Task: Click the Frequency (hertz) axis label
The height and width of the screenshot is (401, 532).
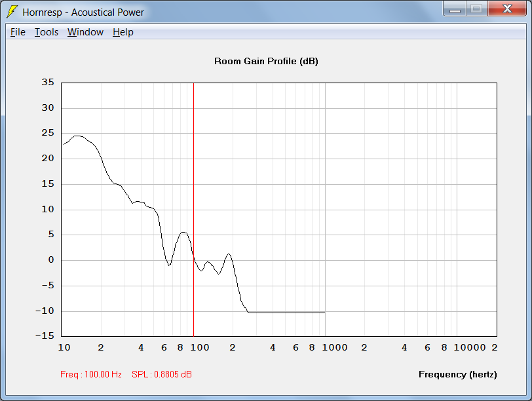Action: (x=458, y=374)
